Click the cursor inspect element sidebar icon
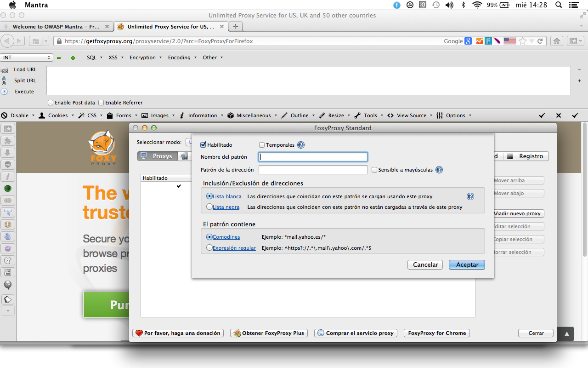 tap(8, 213)
